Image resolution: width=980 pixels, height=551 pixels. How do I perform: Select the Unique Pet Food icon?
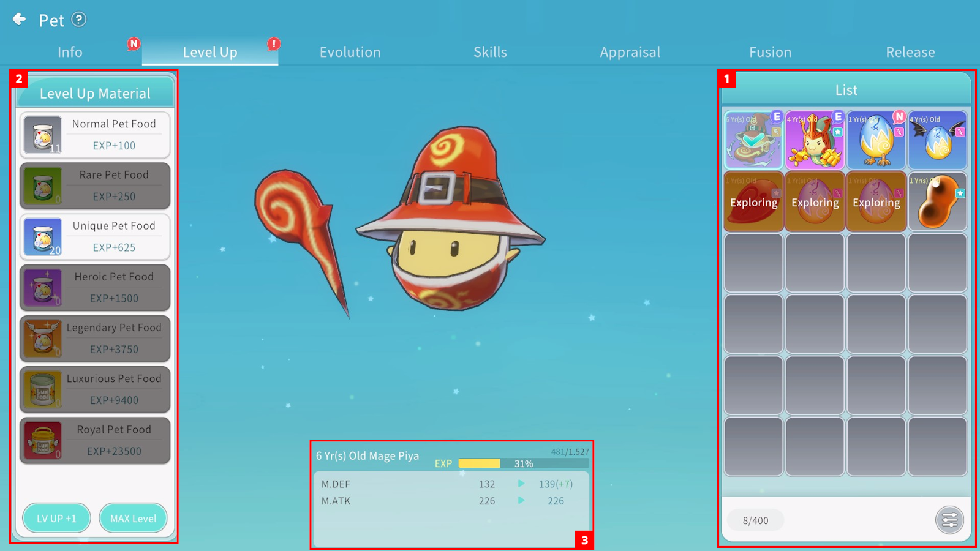tap(43, 237)
